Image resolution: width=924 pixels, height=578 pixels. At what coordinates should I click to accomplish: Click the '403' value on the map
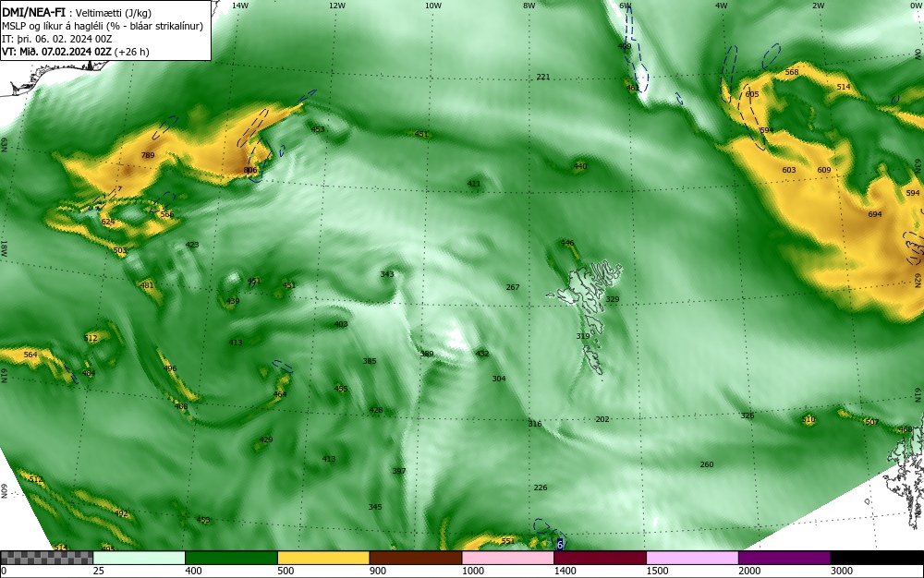[341, 324]
